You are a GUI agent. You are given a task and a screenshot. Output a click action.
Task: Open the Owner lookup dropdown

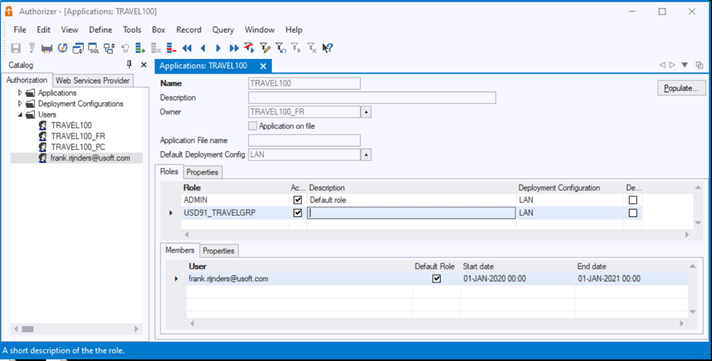tap(366, 112)
